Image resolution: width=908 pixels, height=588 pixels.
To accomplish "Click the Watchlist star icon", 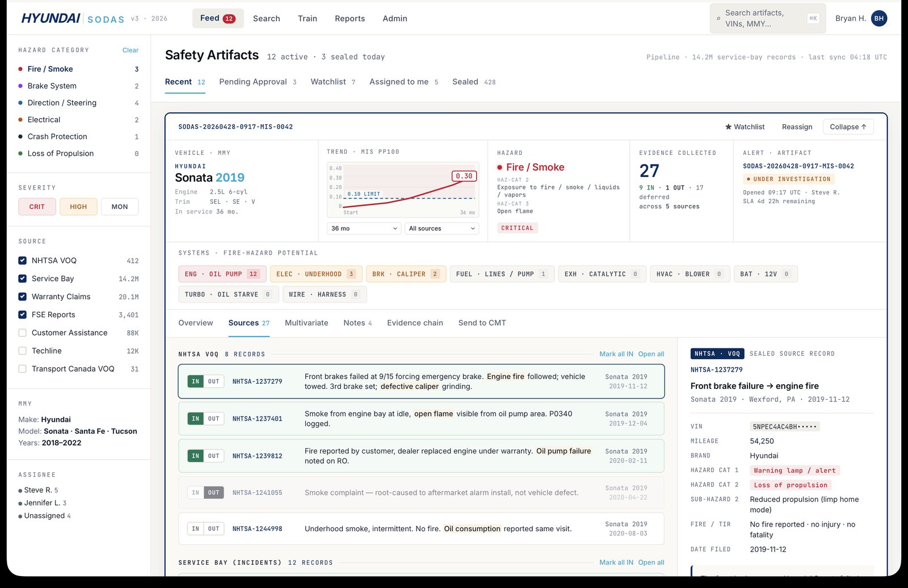I will [728, 127].
